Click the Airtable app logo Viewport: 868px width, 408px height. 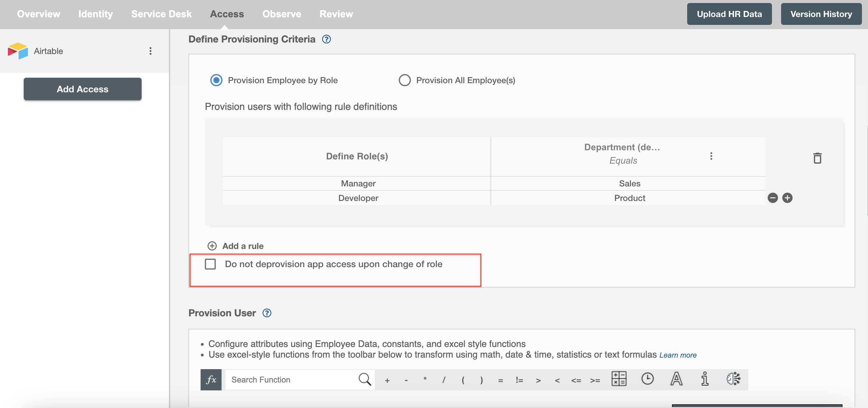tap(18, 51)
